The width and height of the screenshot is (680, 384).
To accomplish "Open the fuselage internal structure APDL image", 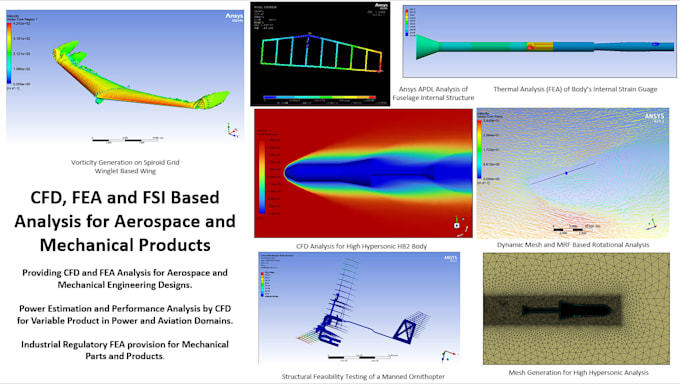I will [320, 54].
